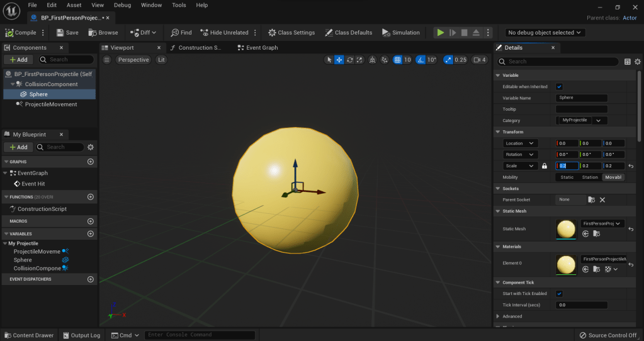Set Mobility to Static

[567, 177]
